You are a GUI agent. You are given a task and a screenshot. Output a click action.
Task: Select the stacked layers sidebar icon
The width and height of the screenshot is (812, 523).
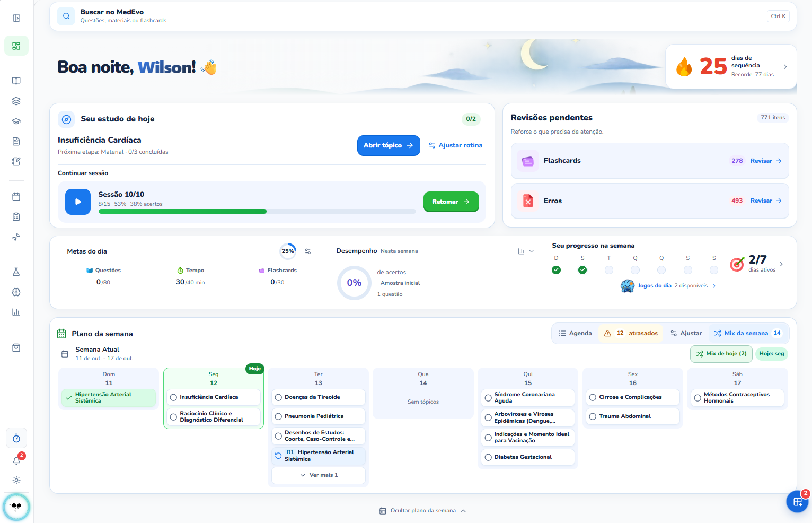pyautogui.click(x=16, y=101)
